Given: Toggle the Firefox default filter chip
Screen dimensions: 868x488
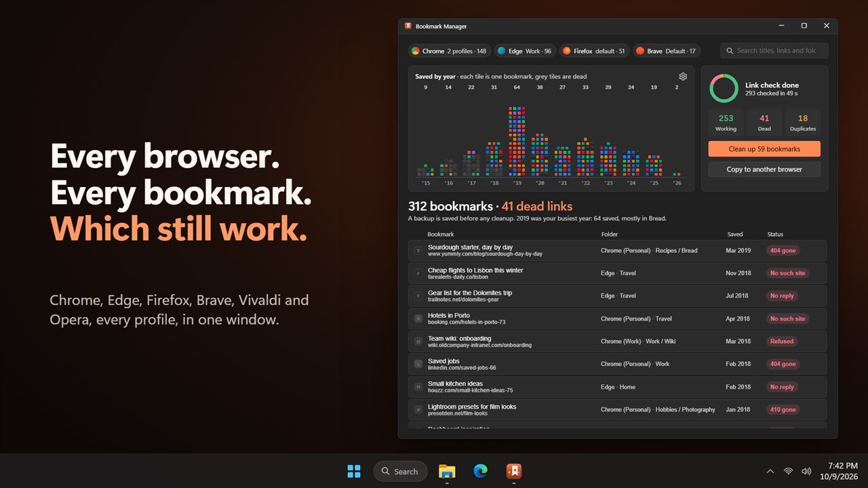Looking at the screenshot, I should tap(594, 51).
